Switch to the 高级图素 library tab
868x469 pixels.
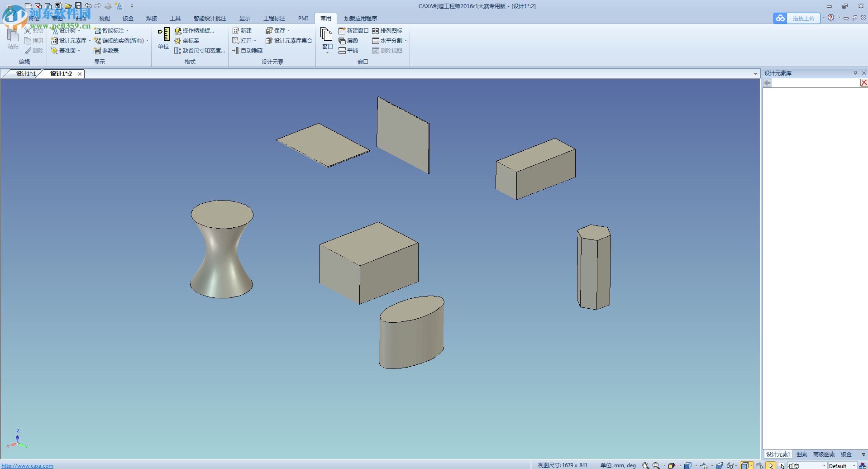(x=824, y=454)
